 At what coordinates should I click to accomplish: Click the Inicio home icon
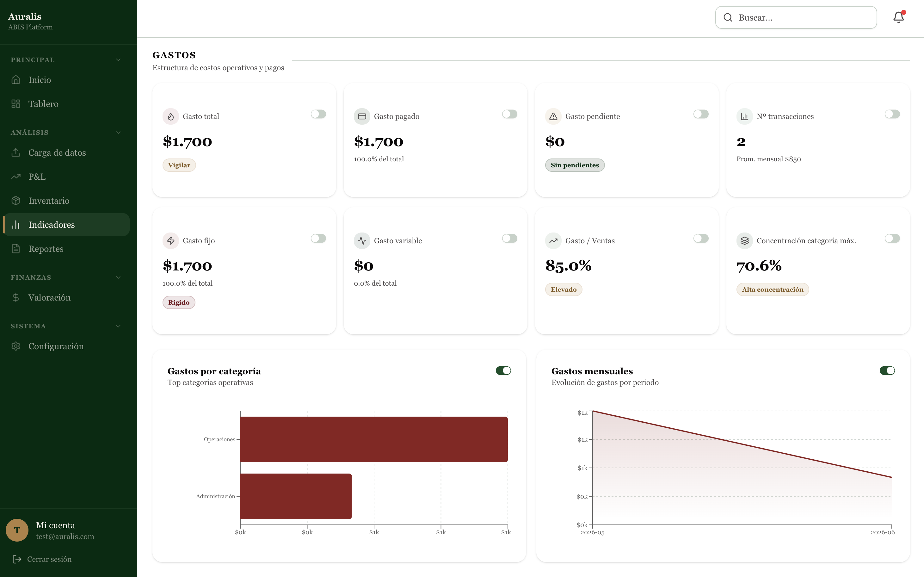[15, 79]
